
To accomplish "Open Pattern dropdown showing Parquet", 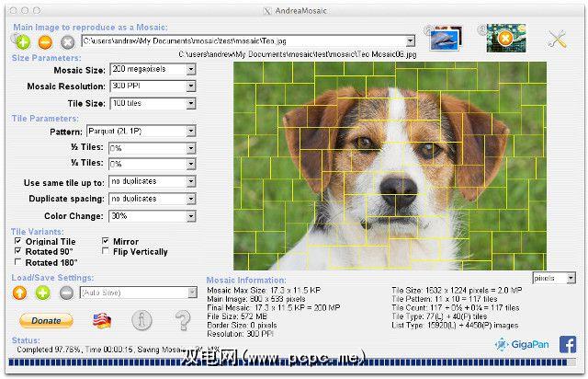I will click(x=191, y=132).
